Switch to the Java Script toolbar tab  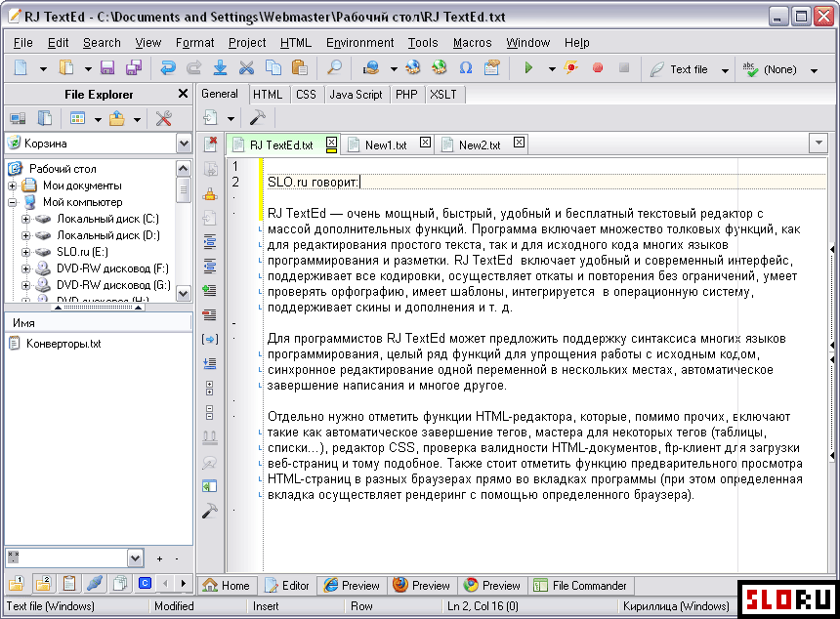click(x=356, y=95)
